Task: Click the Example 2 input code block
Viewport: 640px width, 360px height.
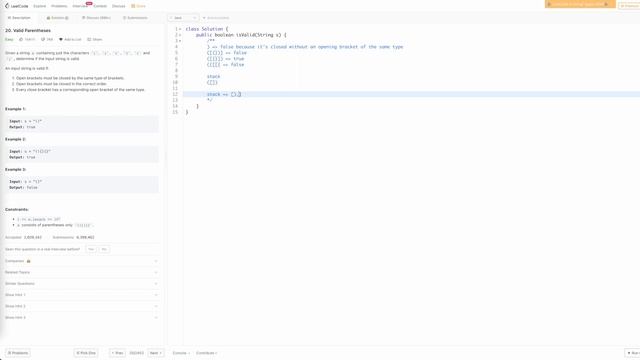Action: 82,154
